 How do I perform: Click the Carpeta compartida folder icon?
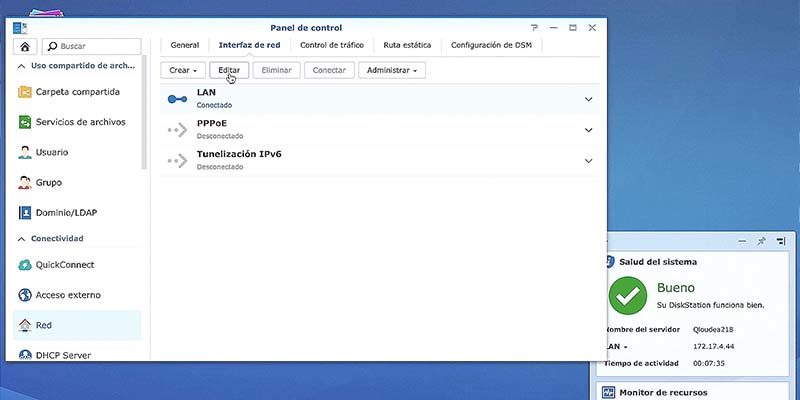point(24,92)
